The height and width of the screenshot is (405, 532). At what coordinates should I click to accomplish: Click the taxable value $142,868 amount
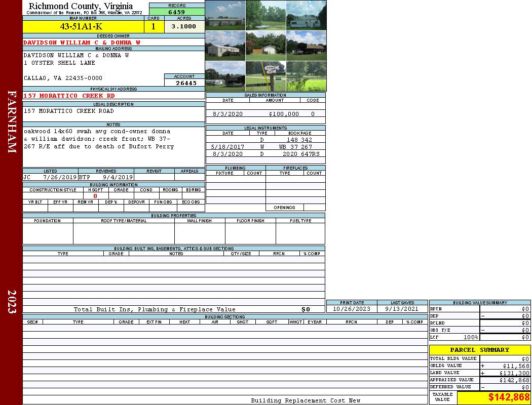pyautogui.click(x=508, y=397)
